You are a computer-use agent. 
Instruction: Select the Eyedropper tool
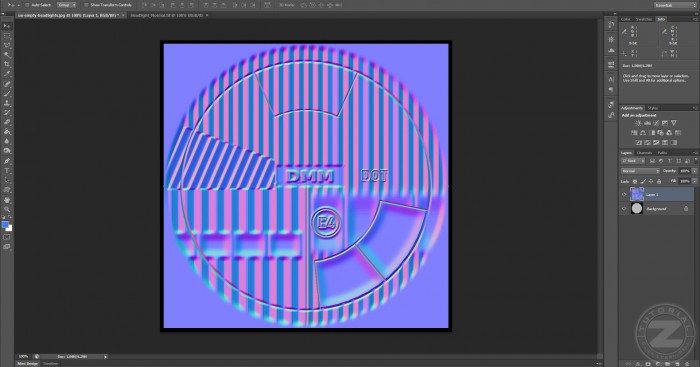coord(7,74)
